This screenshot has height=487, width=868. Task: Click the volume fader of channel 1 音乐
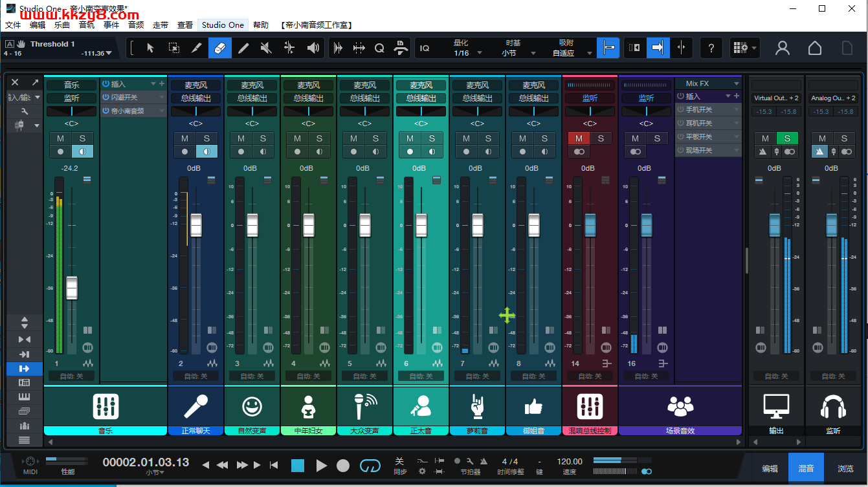(x=71, y=287)
